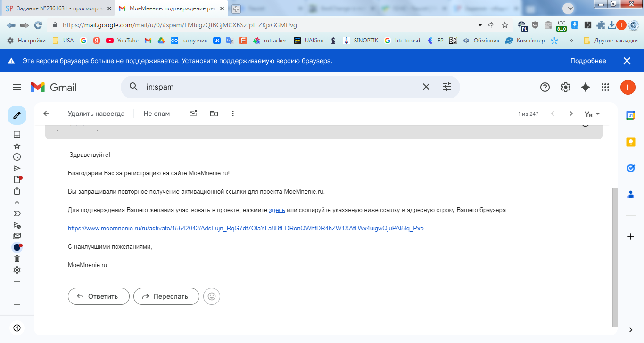Image resolution: width=644 pixels, height=343 pixels.
Task: Click the Gemini sparkle icon
Action: coord(586,87)
